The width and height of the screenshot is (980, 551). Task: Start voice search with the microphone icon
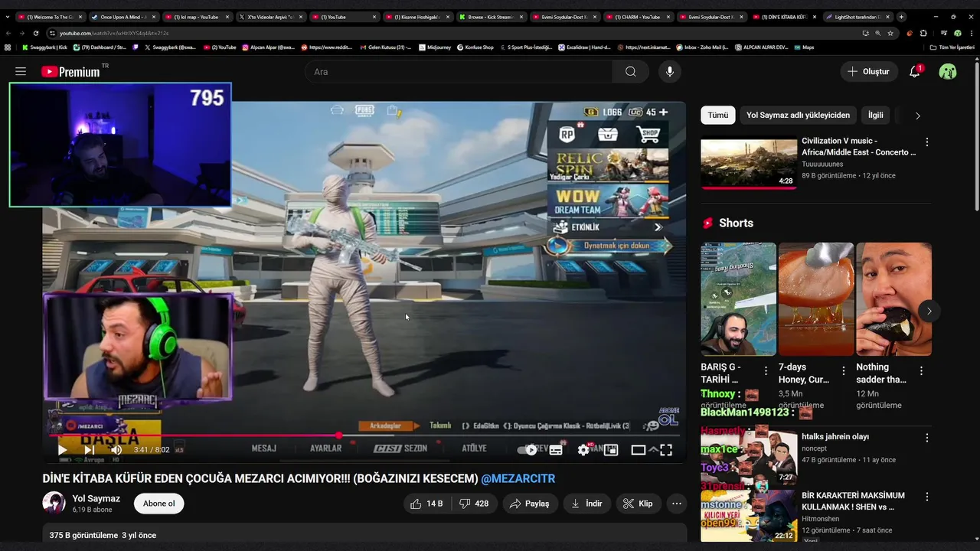(670, 71)
